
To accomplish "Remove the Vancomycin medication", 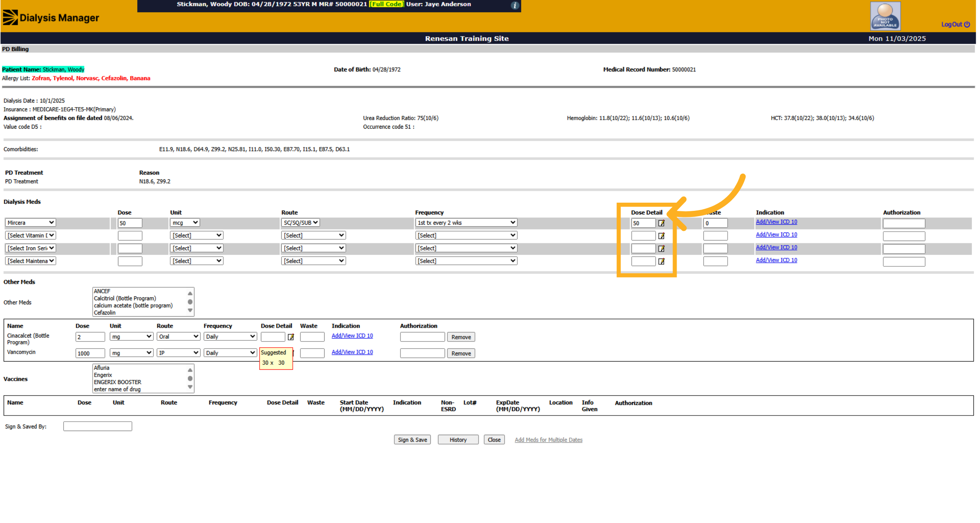I will click(461, 353).
